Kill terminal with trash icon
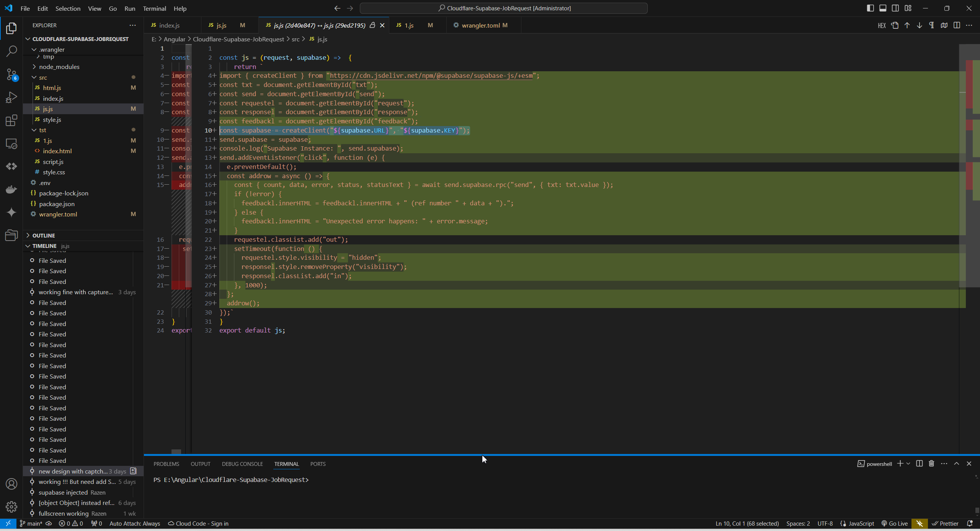This screenshot has height=531, width=980. click(x=931, y=464)
